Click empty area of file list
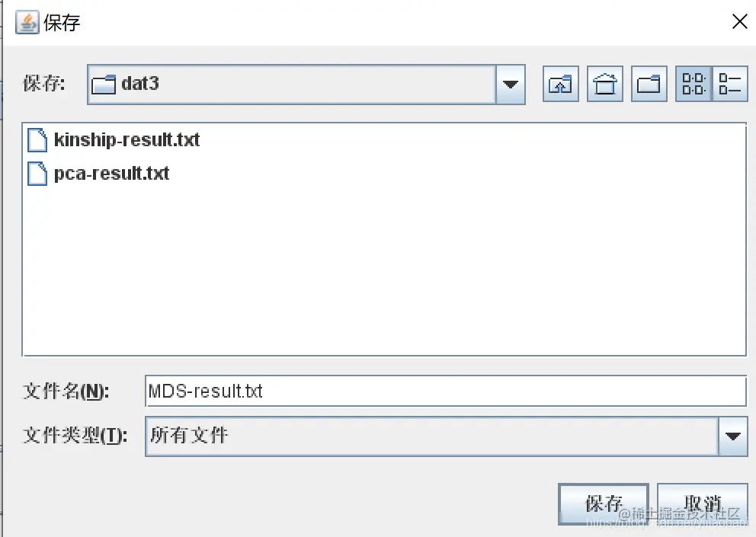 (386, 270)
